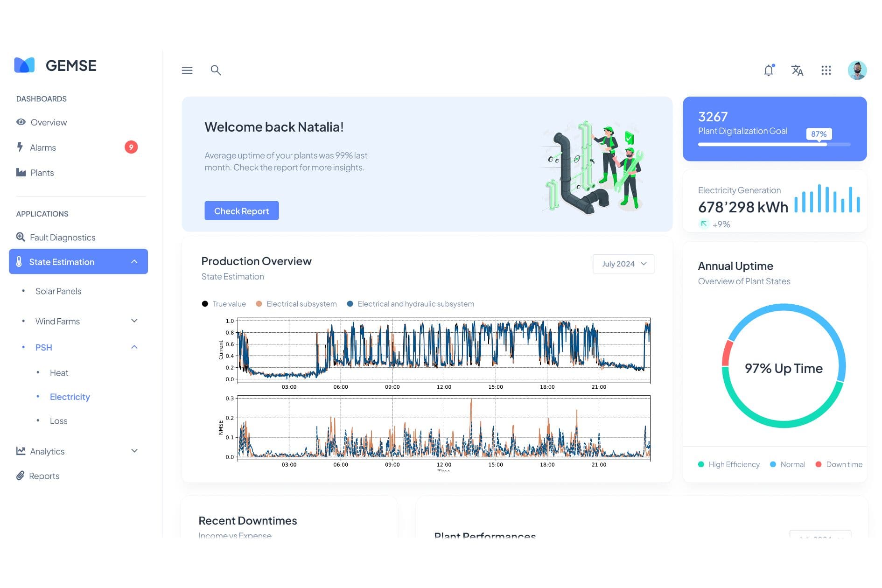Image resolution: width=882 pixels, height=588 pixels.
Task: Toggle True value legend series
Action: tap(224, 304)
